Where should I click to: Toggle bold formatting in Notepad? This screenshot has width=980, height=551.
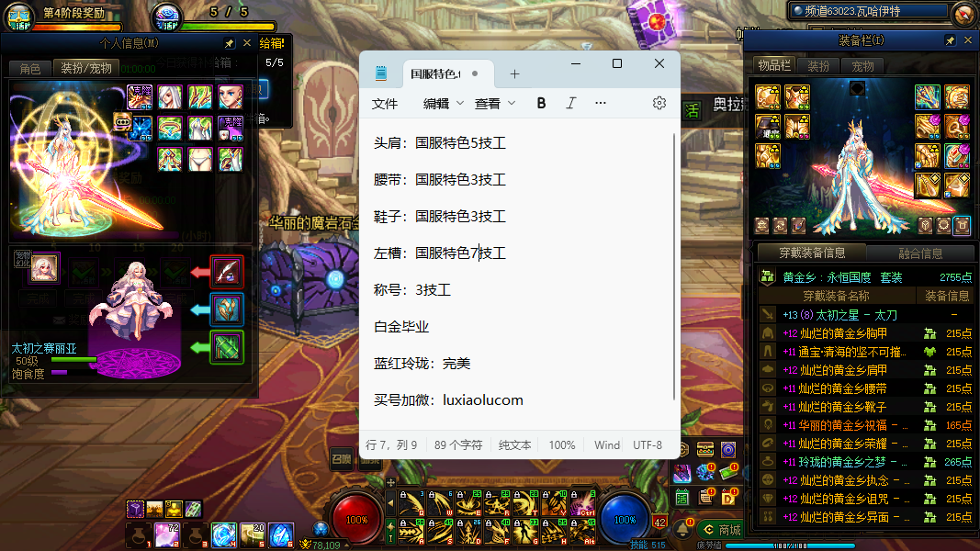(x=541, y=103)
